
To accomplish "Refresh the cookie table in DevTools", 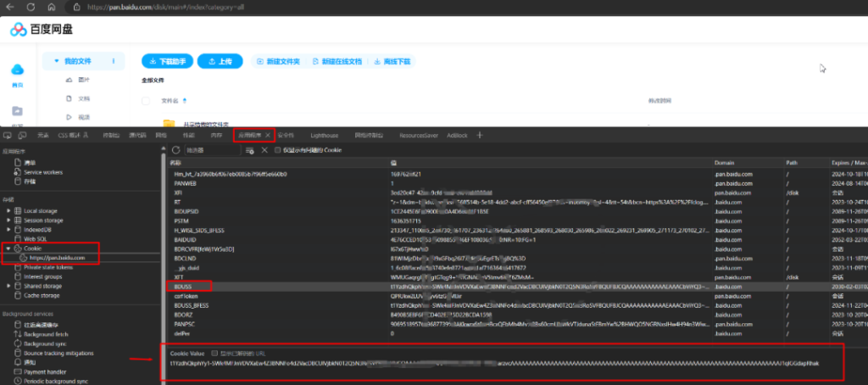I will (x=176, y=150).
